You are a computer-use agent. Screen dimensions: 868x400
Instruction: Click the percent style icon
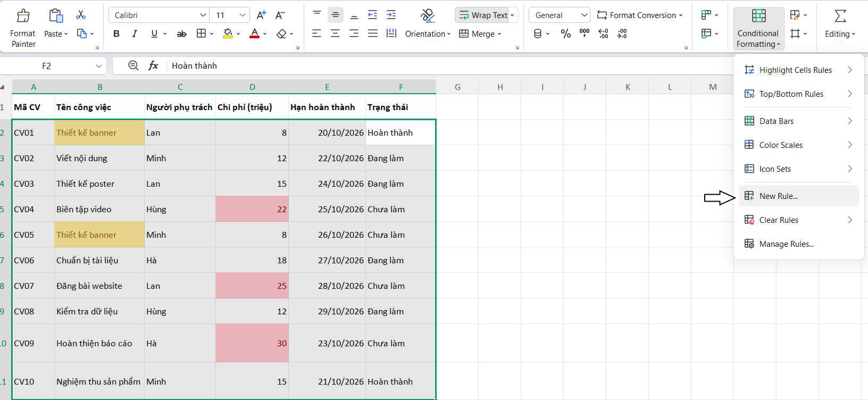[x=566, y=34]
